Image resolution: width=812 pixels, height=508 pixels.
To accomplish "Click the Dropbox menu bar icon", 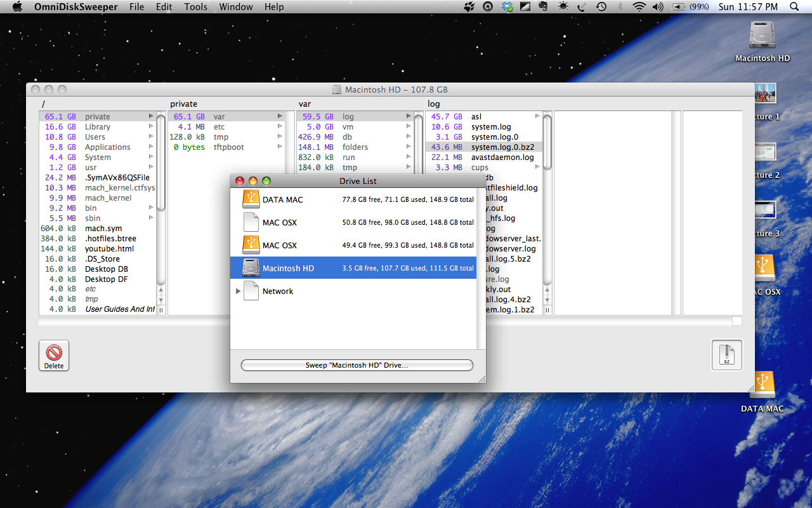I will coord(506,7).
